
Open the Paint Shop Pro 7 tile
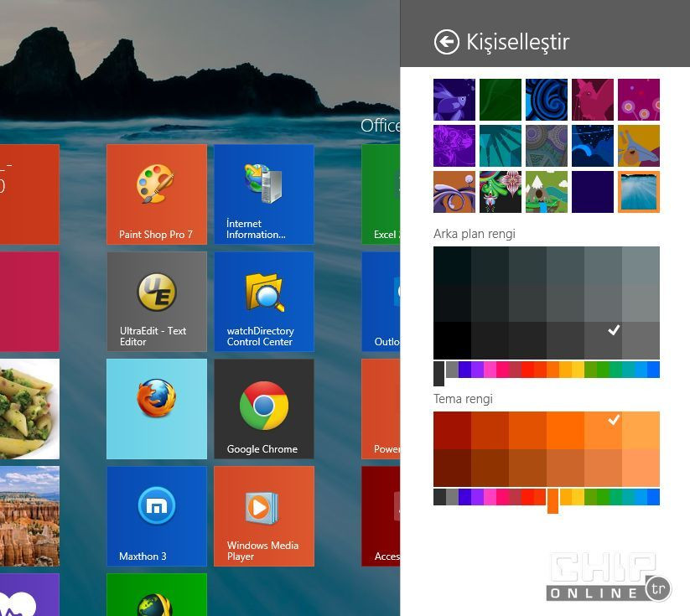(x=157, y=194)
